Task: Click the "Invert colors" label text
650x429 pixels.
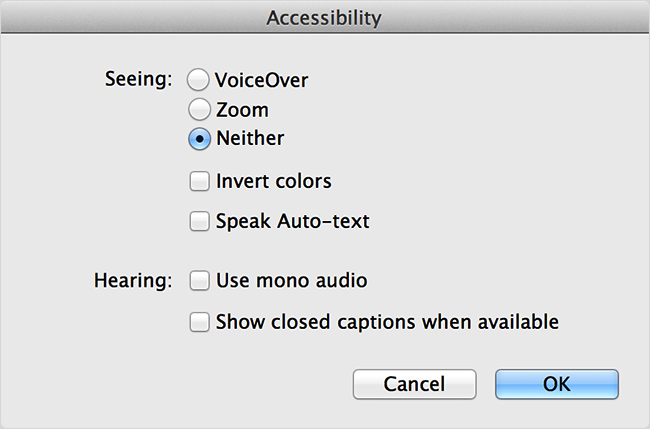Action: pos(273,182)
